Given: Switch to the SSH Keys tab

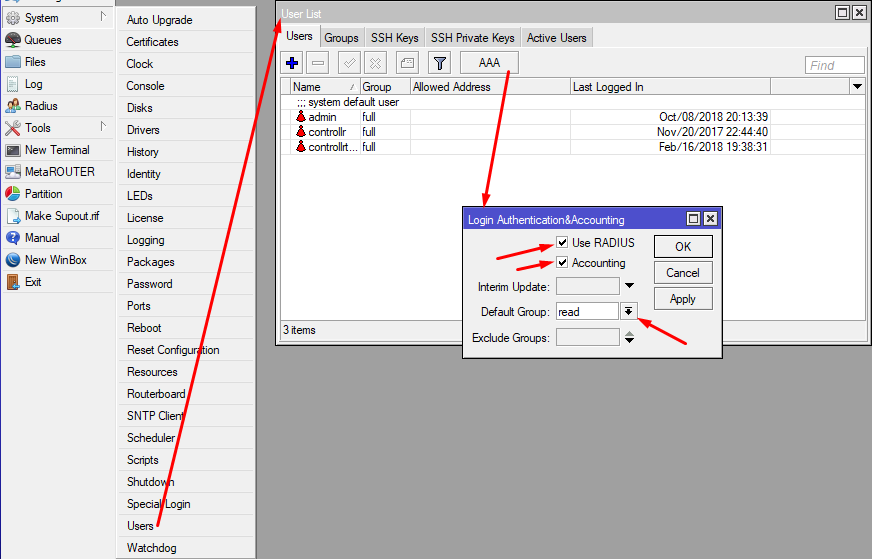Looking at the screenshot, I should click(x=394, y=38).
